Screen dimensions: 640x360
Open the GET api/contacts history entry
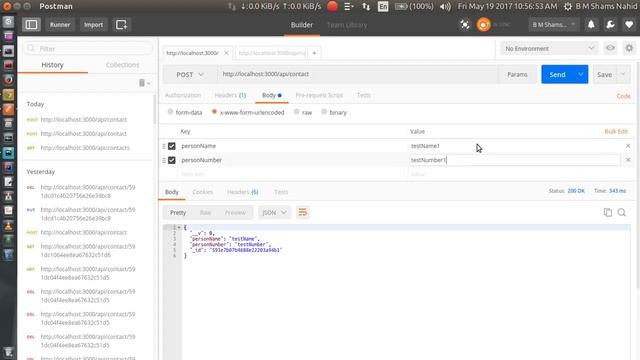tap(85, 148)
